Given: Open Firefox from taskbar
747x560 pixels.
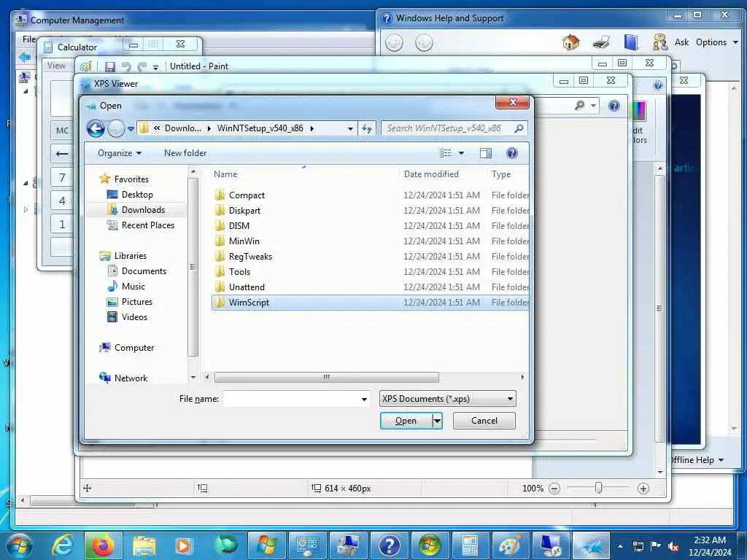Looking at the screenshot, I should pyautogui.click(x=104, y=545).
